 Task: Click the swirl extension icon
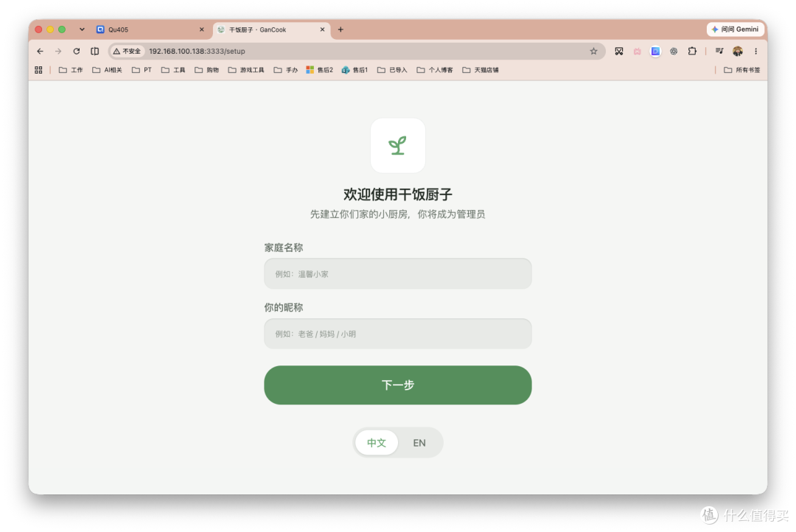point(674,52)
